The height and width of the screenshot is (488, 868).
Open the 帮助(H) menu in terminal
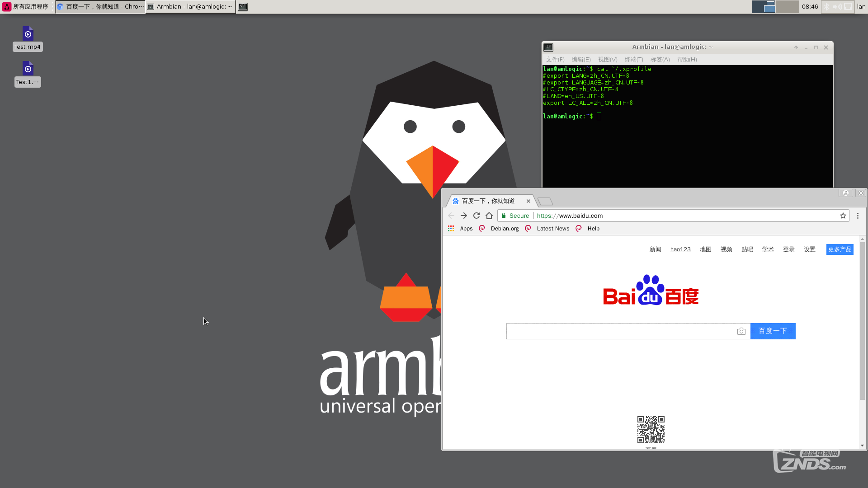coord(687,60)
